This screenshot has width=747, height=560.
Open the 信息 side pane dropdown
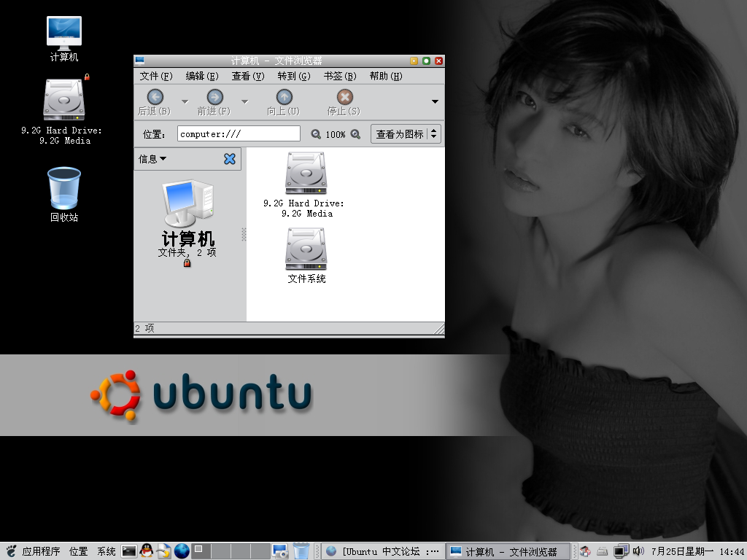pos(152,159)
